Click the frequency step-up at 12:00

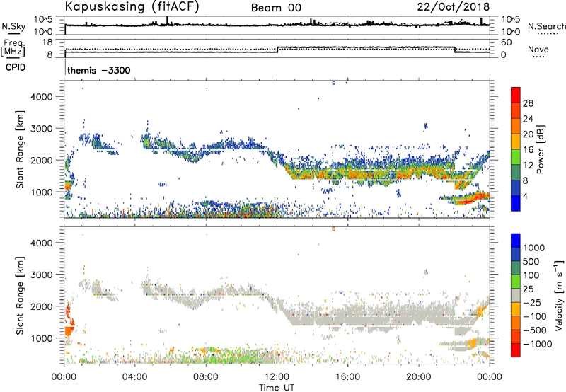point(277,50)
